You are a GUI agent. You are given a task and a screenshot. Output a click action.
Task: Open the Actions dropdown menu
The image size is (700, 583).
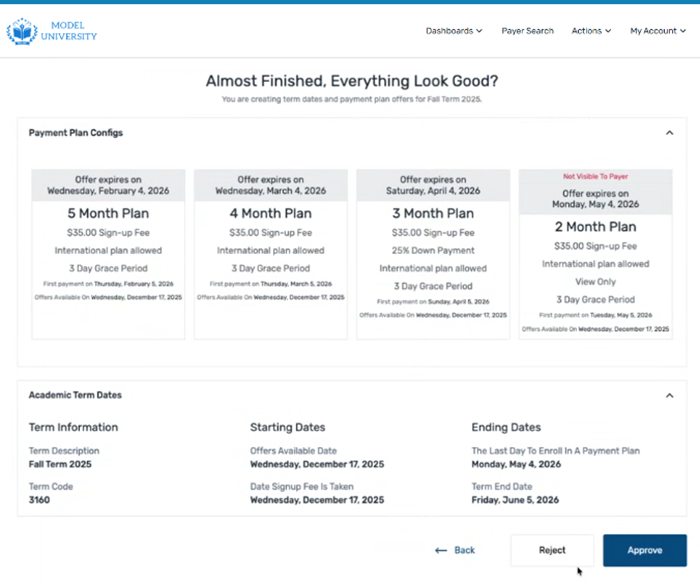click(x=590, y=31)
